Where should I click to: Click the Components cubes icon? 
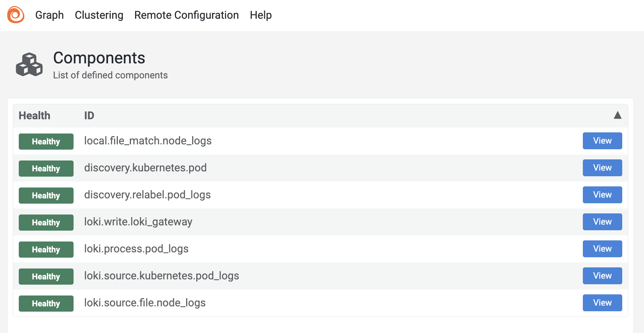29,65
